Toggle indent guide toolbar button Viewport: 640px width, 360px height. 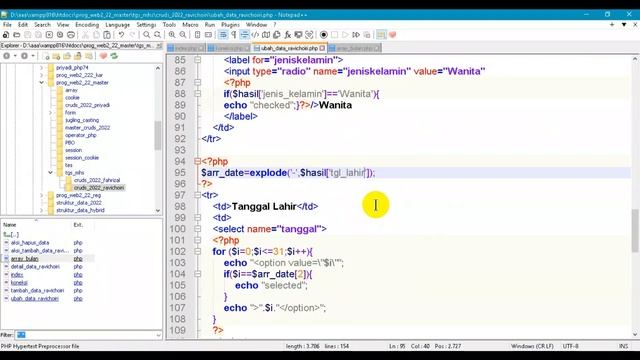point(244,35)
